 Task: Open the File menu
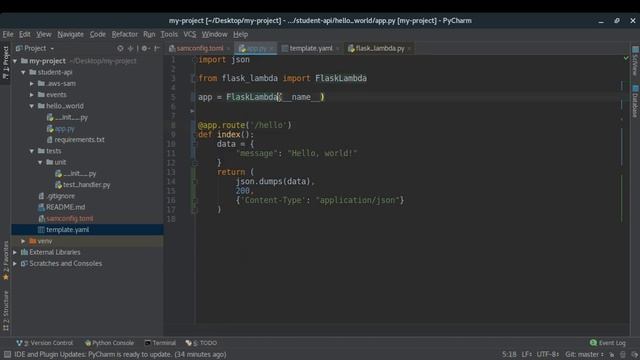click(8, 34)
